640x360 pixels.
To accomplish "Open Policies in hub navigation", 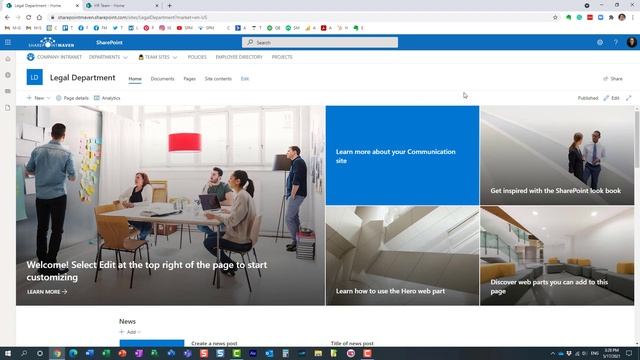I will tap(197, 57).
